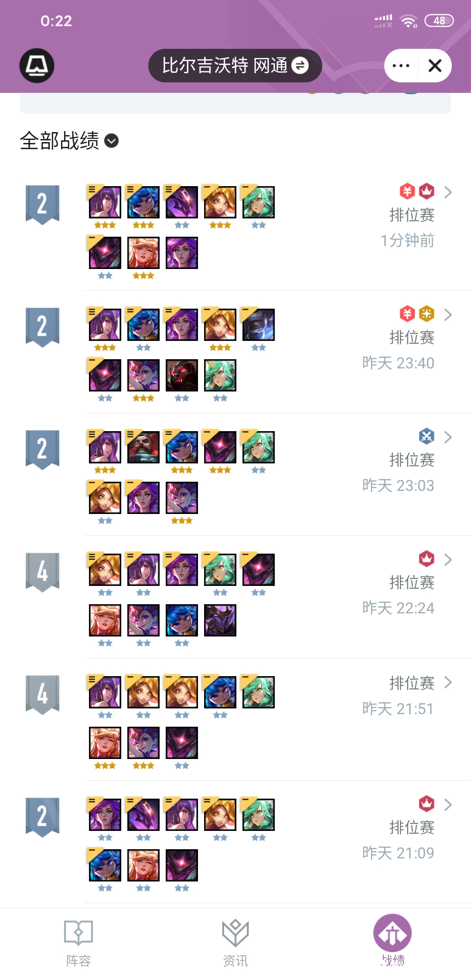Switch to the 资讯 tab

[x=235, y=943]
